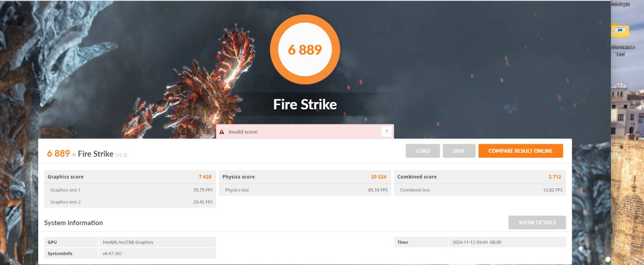
Task: Click the red warning triangle icon
Action: pyautogui.click(x=222, y=131)
